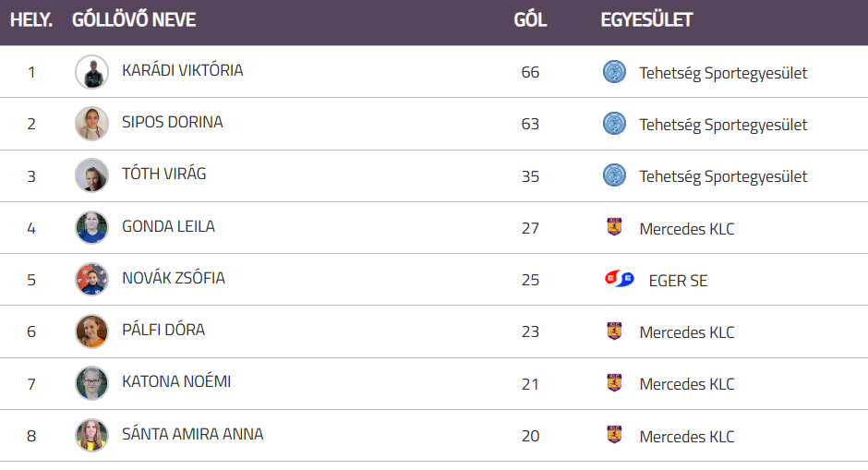Click the EGER SE club logo
The width and height of the screenshot is (868, 470).
tap(620, 279)
